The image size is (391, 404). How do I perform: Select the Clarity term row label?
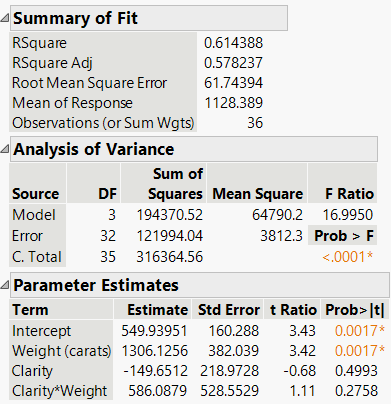[x=32, y=371]
